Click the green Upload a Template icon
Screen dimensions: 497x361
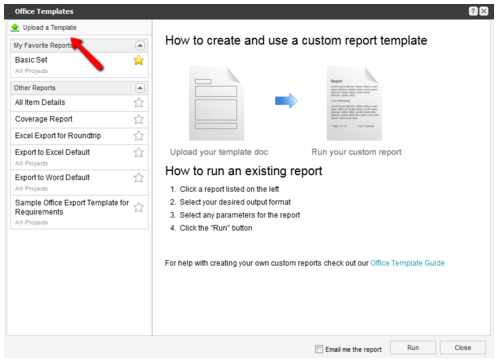[x=15, y=28]
